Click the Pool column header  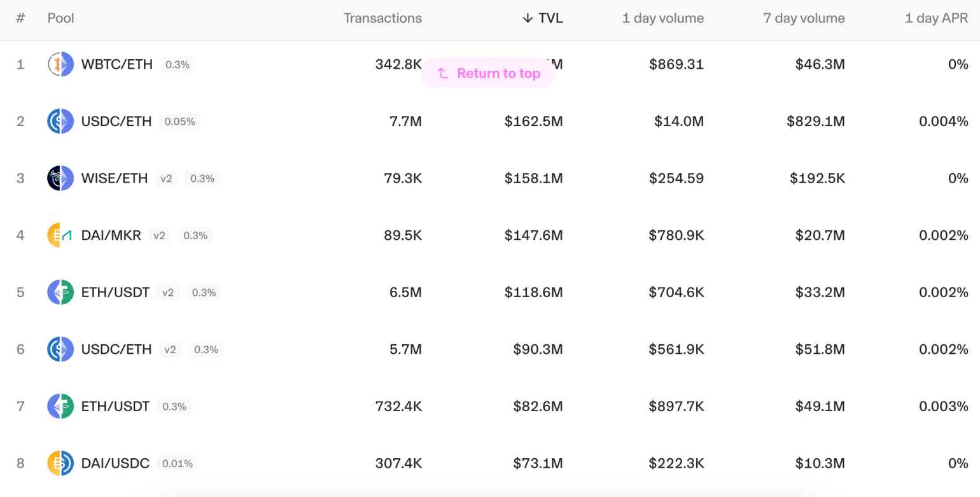(60, 18)
